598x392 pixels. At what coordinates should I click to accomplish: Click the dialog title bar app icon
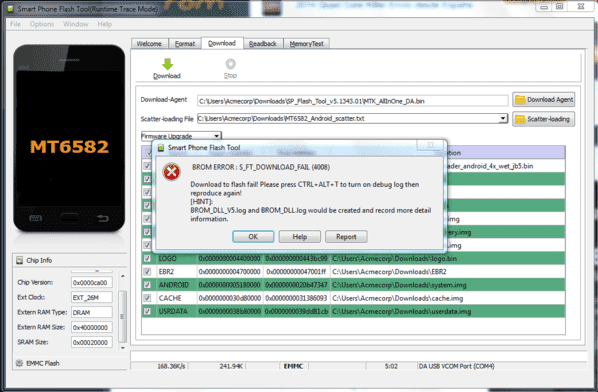coord(161,148)
